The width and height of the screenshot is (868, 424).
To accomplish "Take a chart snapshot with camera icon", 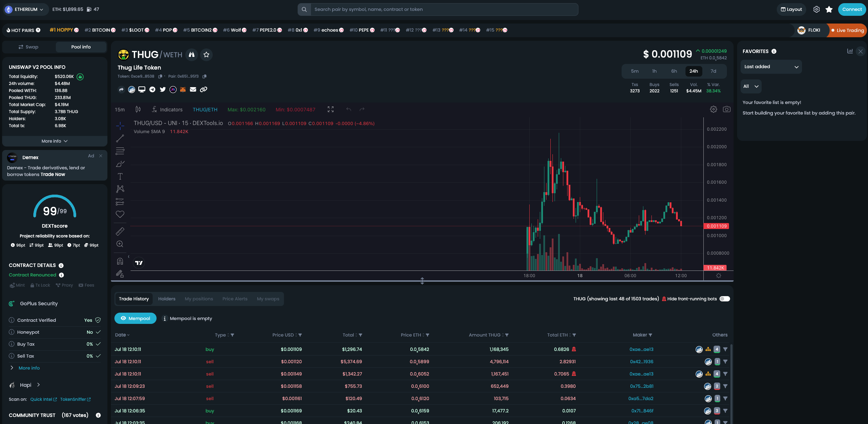I will click(727, 110).
